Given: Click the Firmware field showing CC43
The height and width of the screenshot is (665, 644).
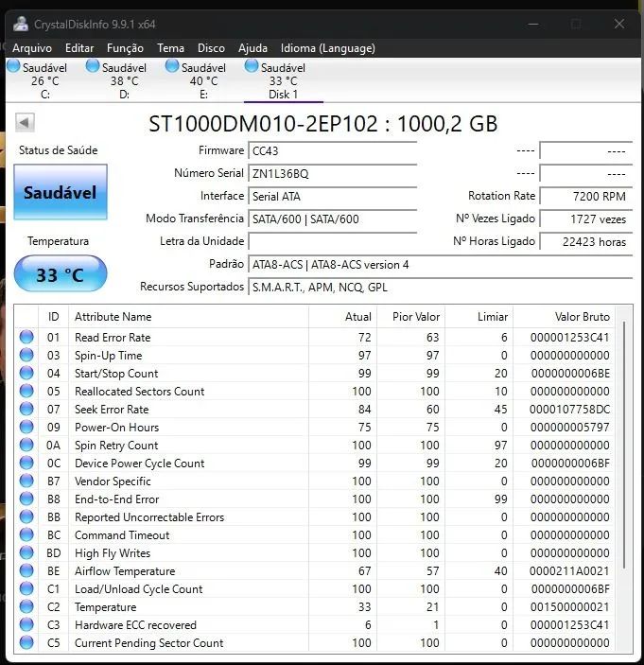Looking at the screenshot, I should point(332,151).
